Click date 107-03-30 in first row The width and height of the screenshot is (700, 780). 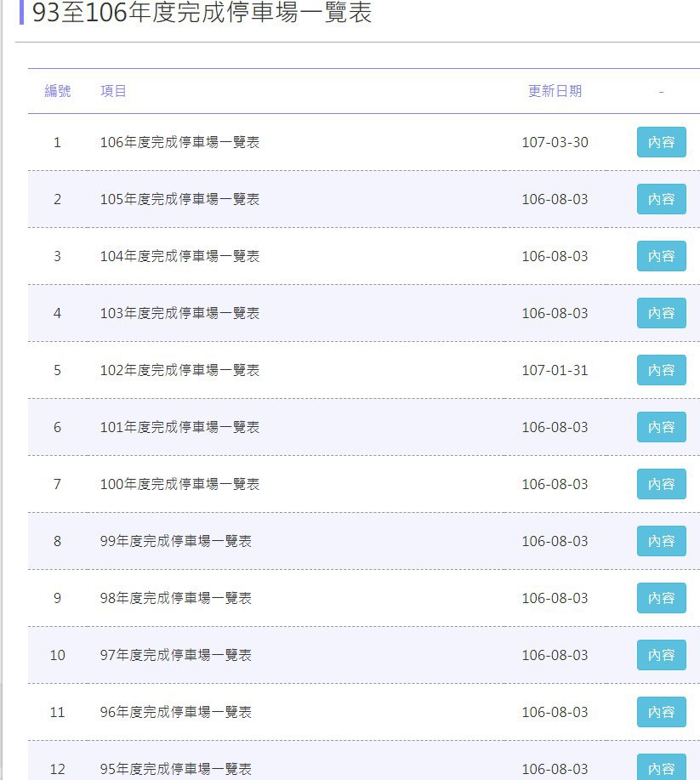555,142
